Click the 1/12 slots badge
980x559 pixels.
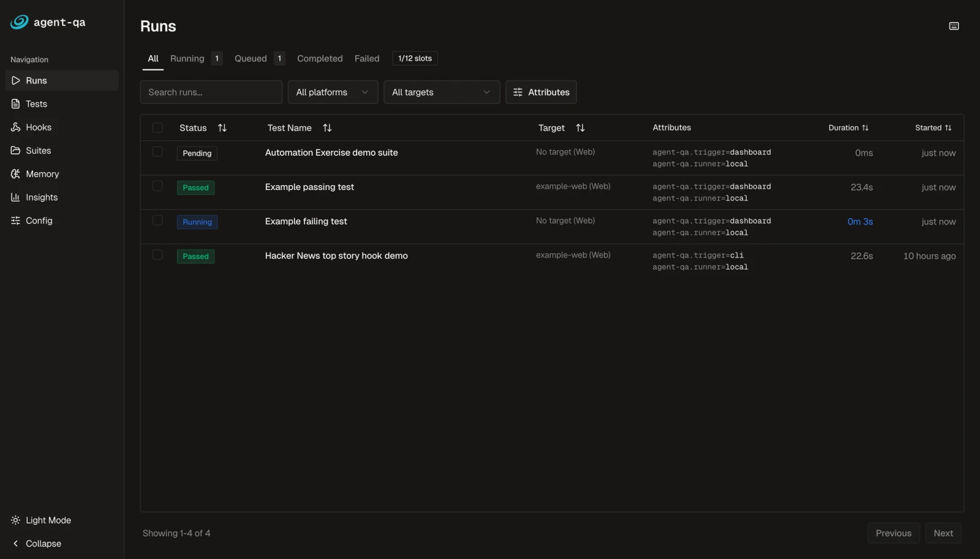[415, 58]
